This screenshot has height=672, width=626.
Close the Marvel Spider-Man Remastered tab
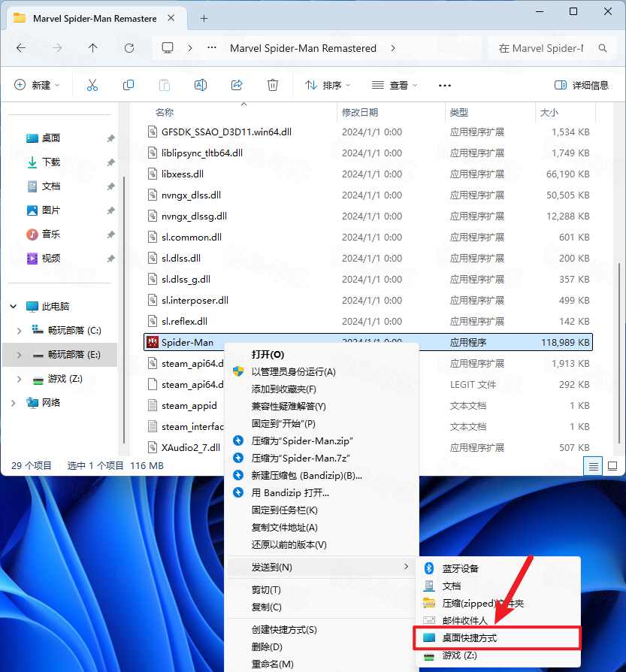point(171,18)
